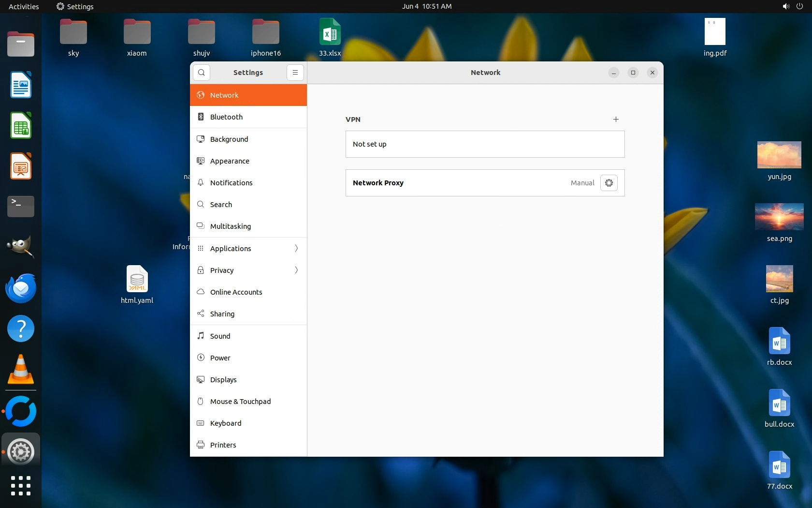Open GIMP from the dock
Viewport: 812px width, 508px height.
tap(21, 247)
